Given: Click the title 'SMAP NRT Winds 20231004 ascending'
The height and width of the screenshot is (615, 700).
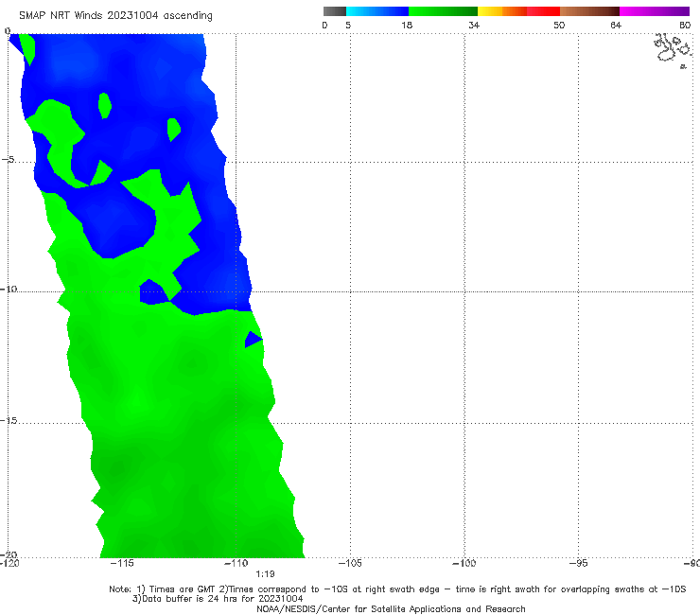Looking at the screenshot, I should point(115,15).
